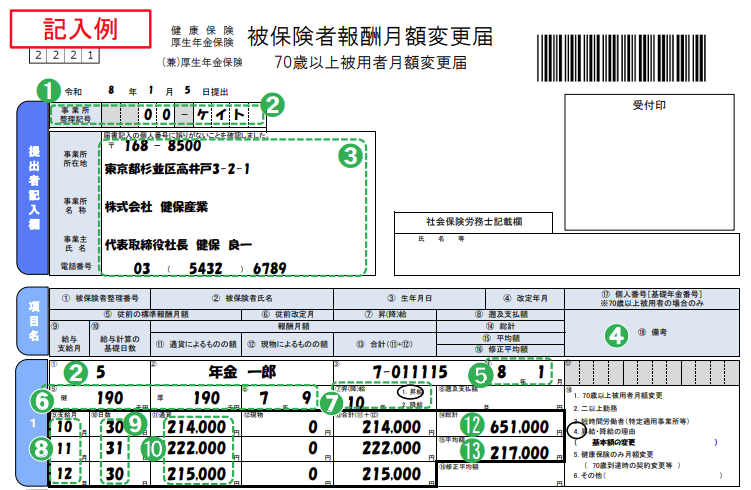
Task: Click the 合計 amount 214,000
Action: click(x=391, y=427)
